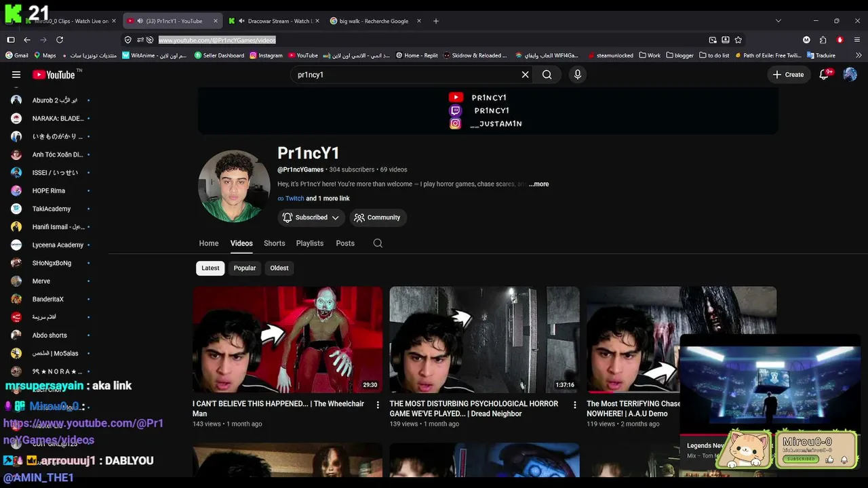The width and height of the screenshot is (868, 488).
Task: Focus the YouTube search box
Action: point(407,75)
